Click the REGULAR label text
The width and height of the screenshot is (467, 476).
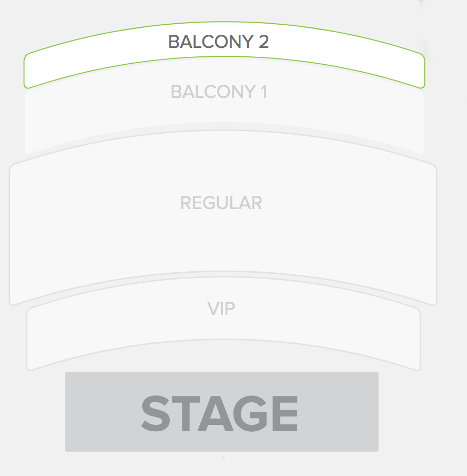click(221, 203)
